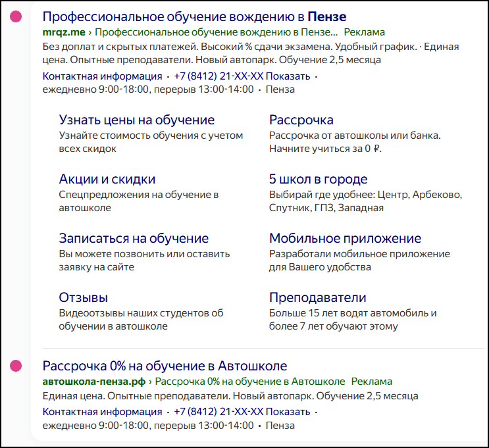
Task: Click the автошкола-пенза.рф domain link
Action: click(94, 382)
